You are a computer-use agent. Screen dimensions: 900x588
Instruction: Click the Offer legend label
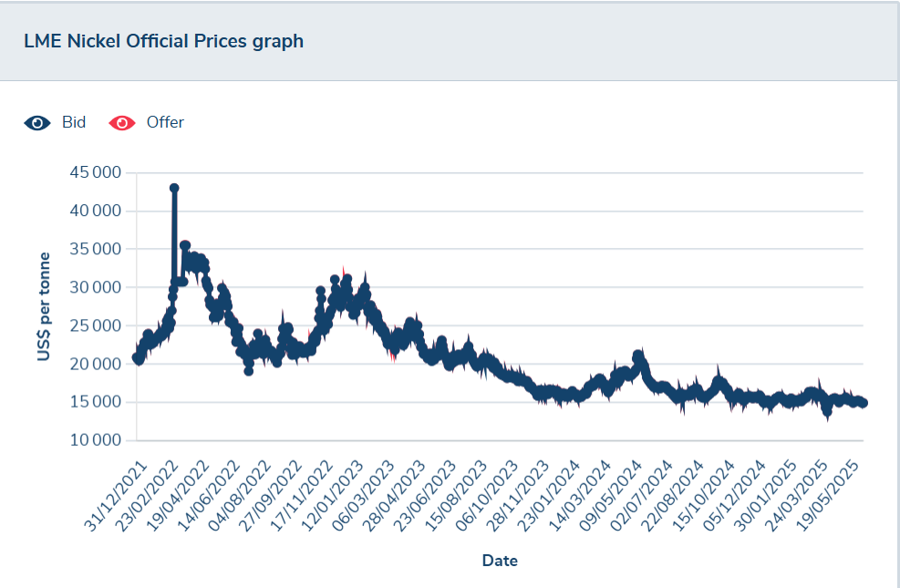[165, 122]
